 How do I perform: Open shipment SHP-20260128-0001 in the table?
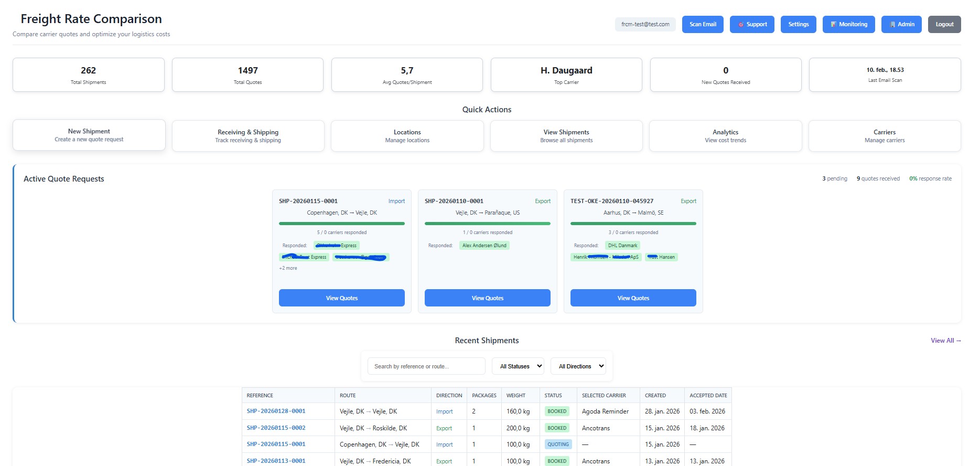point(276,411)
